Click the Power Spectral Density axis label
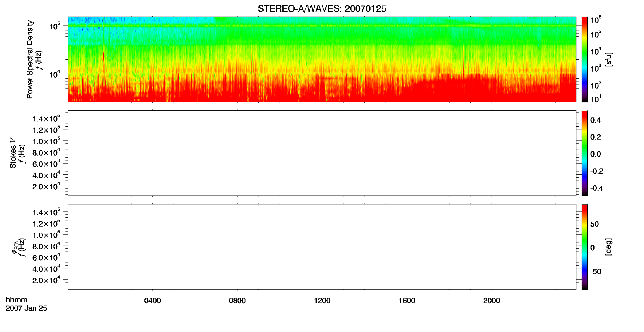This screenshot has width=644, height=332. pyautogui.click(x=30, y=59)
